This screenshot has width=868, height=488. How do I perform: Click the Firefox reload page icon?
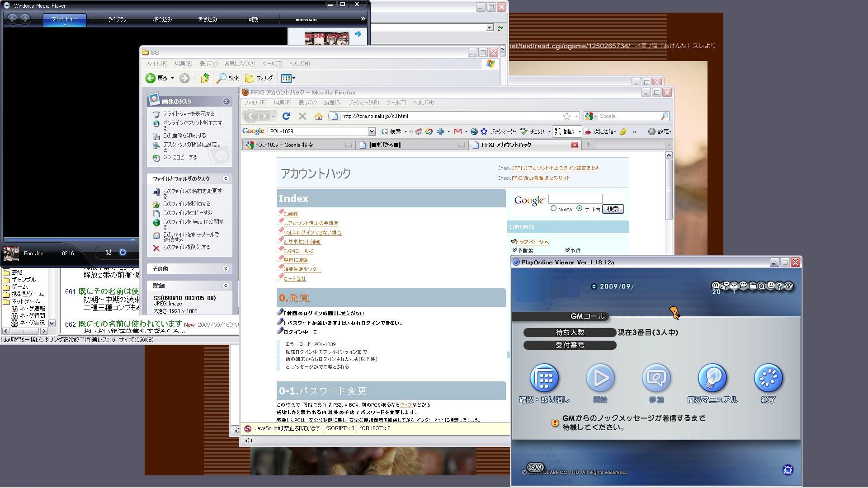286,116
